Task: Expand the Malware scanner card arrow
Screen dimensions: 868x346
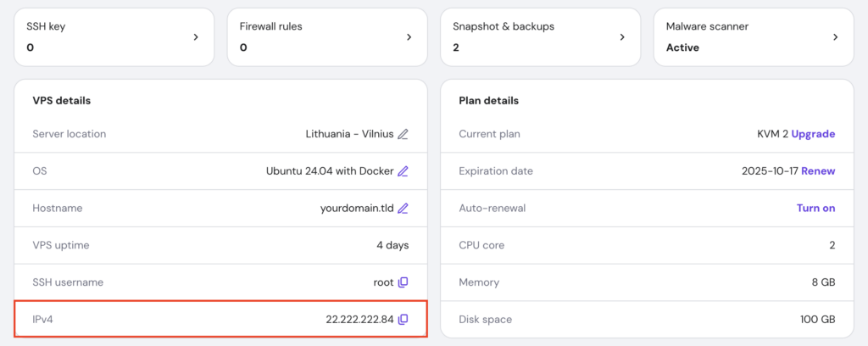Action: (x=835, y=37)
